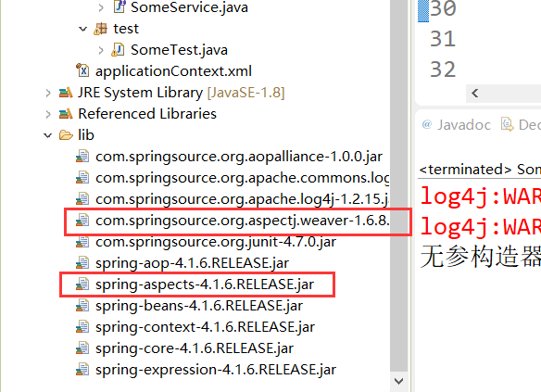The height and width of the screenshot is (392, 541).
Task: Click the <terminated> console status label
Action: coord(465,170)
